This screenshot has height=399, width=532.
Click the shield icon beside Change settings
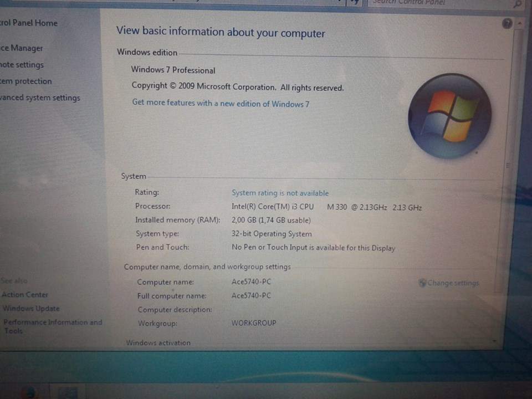pyautogui.click(x=423, y=283)
